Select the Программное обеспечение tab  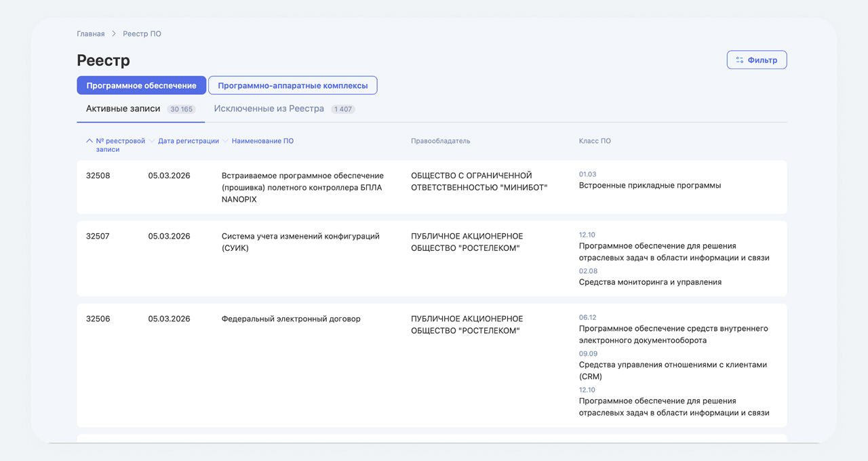point(141,85)
